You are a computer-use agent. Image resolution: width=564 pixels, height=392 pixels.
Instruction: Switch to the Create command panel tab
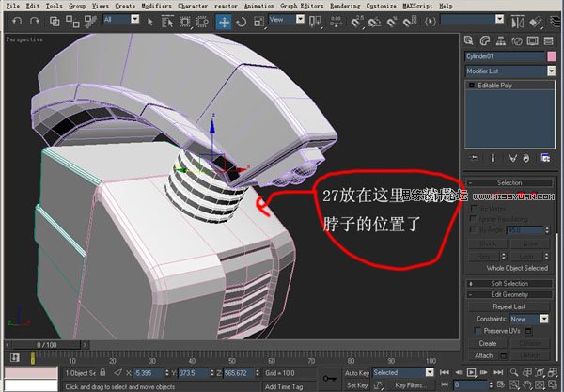[x=468, y=40]
